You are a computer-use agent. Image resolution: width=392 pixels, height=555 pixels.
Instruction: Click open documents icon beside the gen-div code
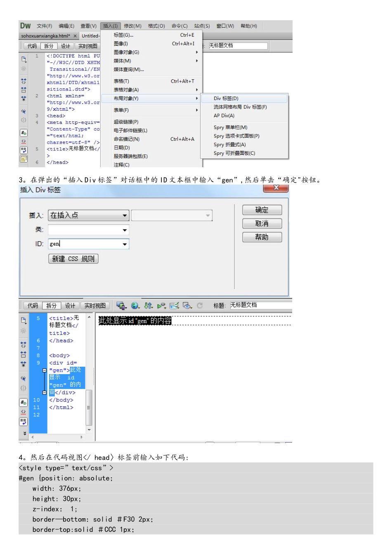tap(24, 320)
